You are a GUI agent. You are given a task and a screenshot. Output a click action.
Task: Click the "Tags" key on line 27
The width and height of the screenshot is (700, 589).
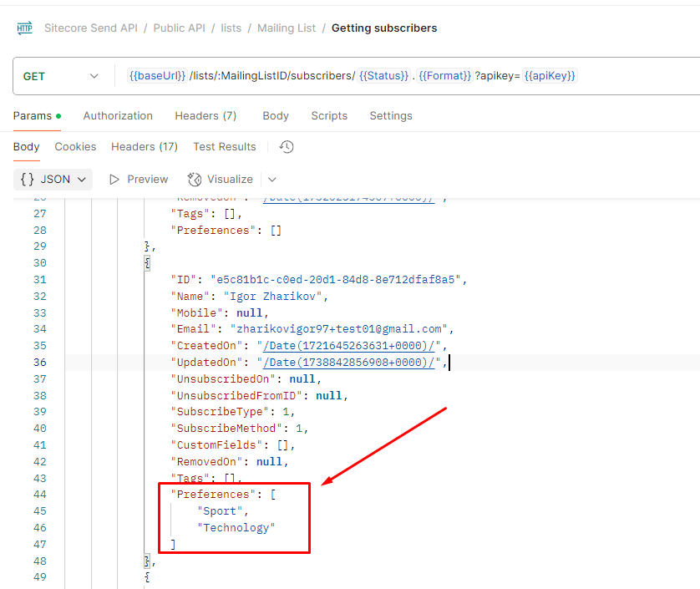(190, 214)
